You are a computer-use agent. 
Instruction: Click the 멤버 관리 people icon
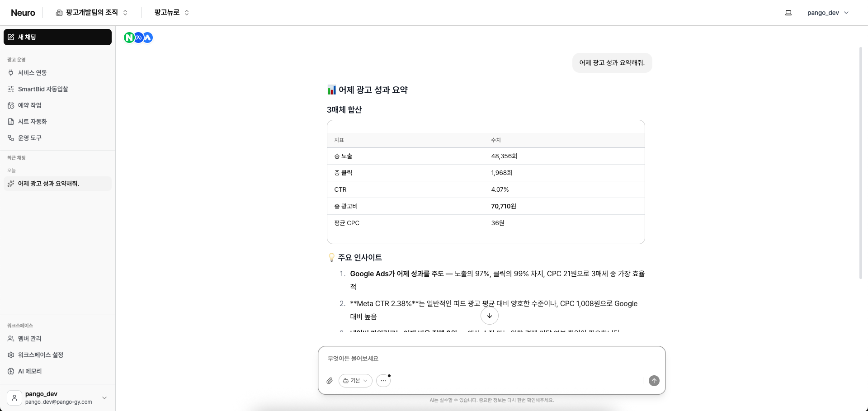click(x=11, y=339)
